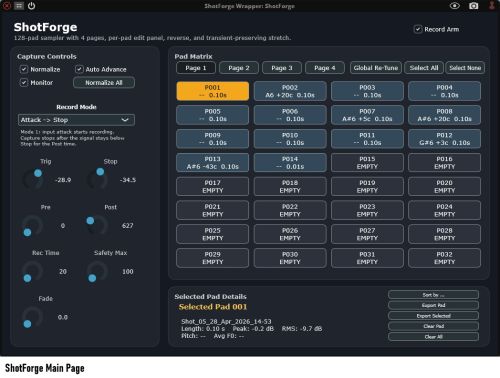
Task: Select empty pad P015
Action: tap(367, 163)
